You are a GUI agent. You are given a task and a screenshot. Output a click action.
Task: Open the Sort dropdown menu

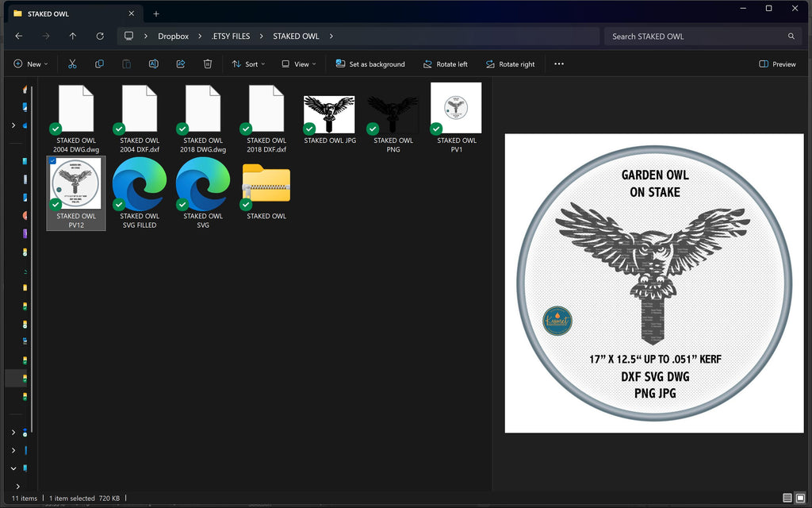click(248, 64)
